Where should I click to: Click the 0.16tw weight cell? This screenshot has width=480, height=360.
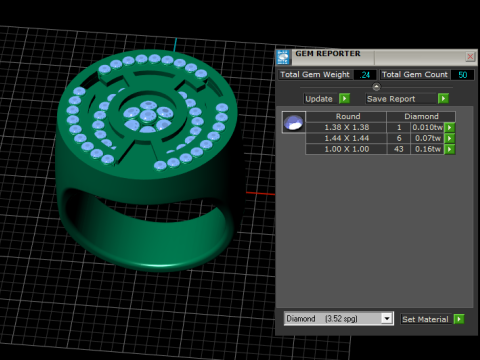[x=428, y=149]
